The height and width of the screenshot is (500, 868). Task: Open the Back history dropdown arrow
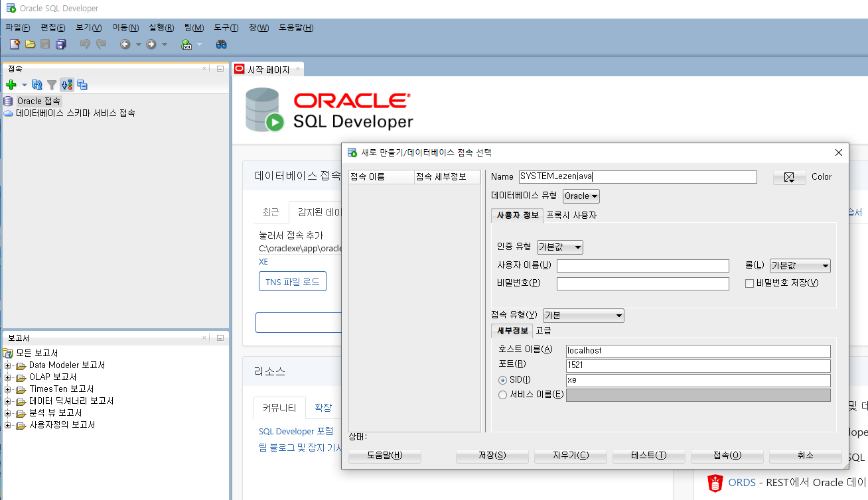(138, 44)
